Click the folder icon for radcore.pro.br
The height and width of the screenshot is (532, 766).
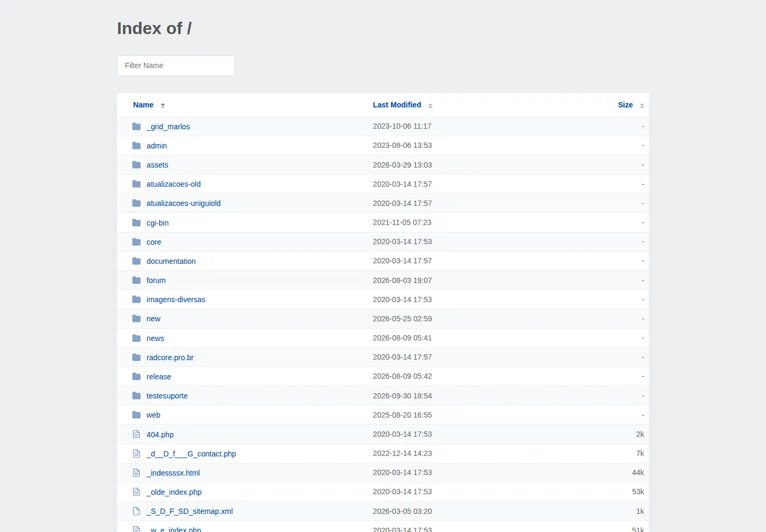click(137, 358)
